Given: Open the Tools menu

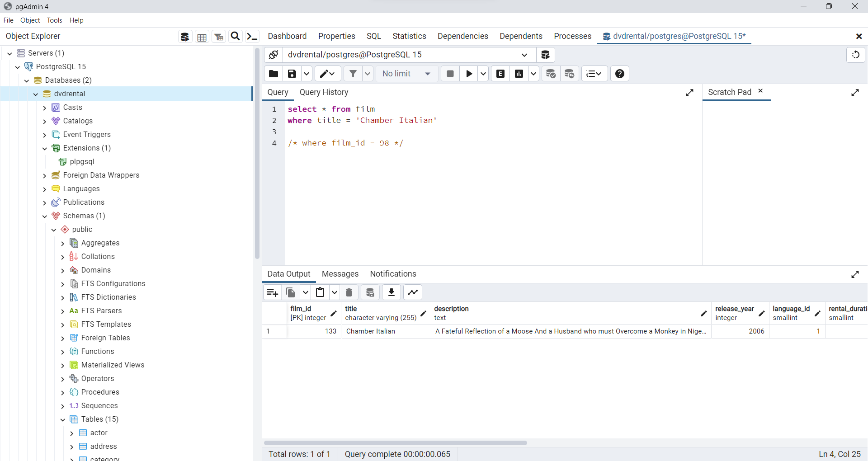Looking at the screenshot, I should click(55, 20).
